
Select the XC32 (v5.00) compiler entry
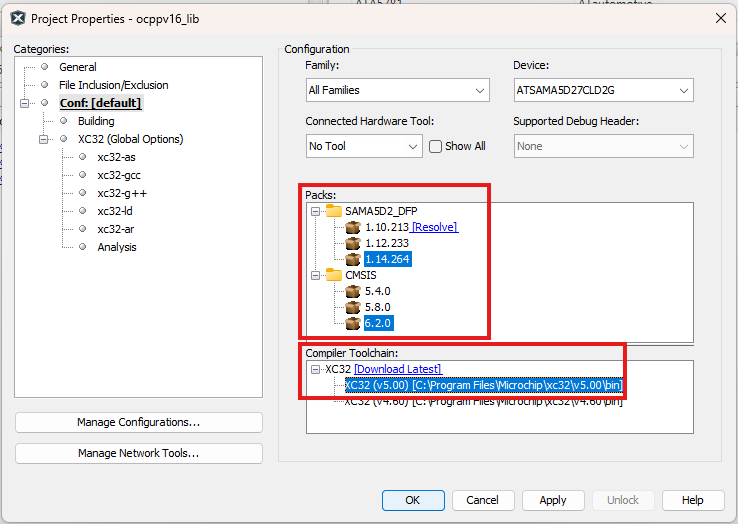pyautogui.click(x=483, y=385)
